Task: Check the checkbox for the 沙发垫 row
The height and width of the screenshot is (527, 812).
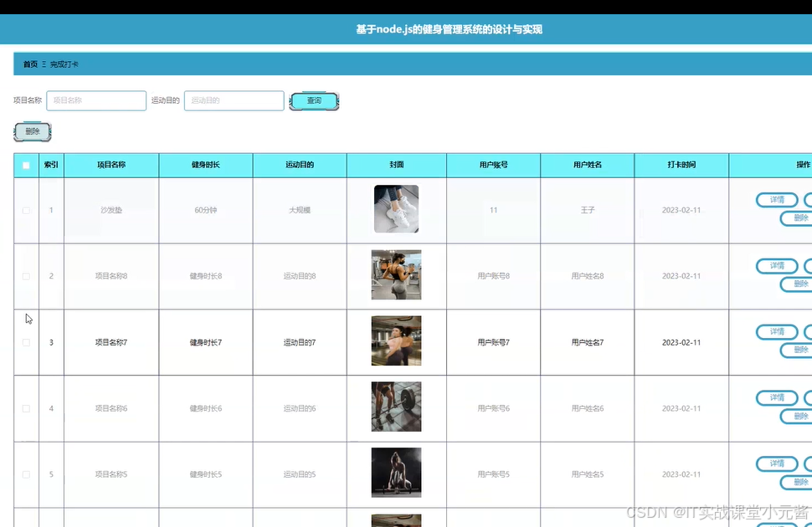Action: (25, 210)
